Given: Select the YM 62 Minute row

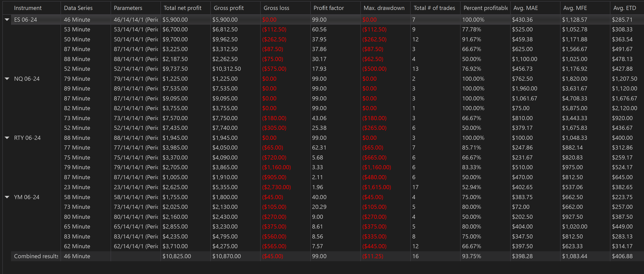Looking at the screenshot, I should coord(77,246).
